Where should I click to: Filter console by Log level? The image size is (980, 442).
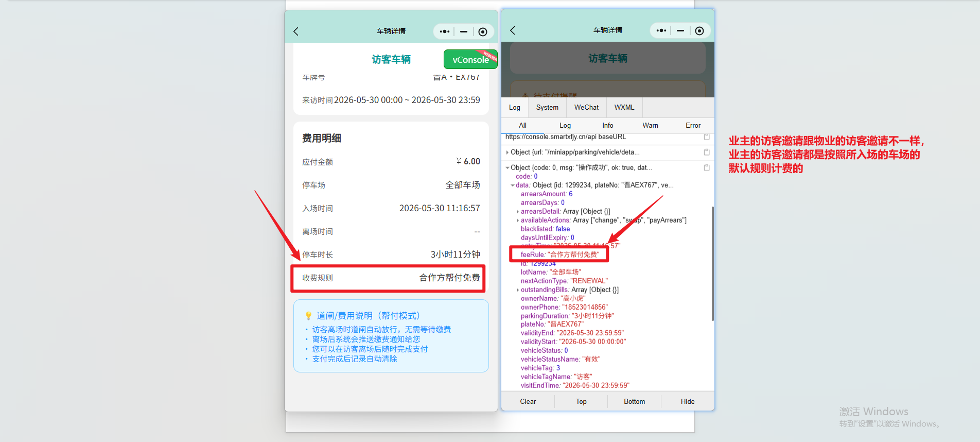[565, 125]
